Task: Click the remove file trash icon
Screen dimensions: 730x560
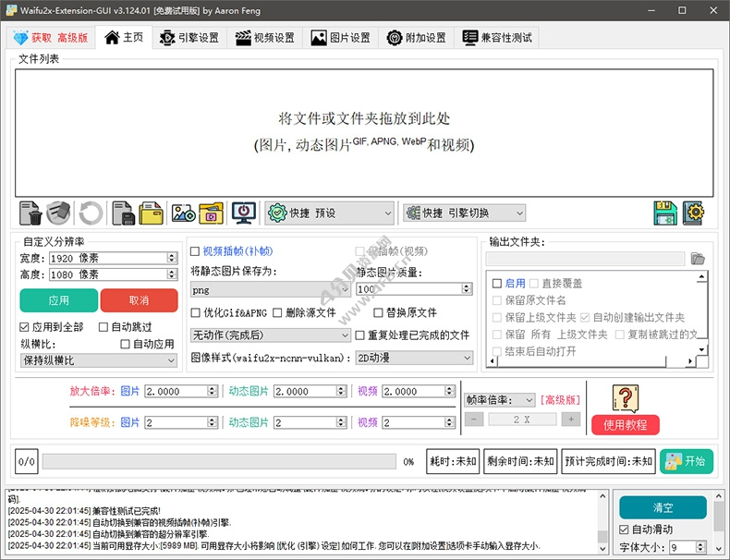Action: [30, 213]
